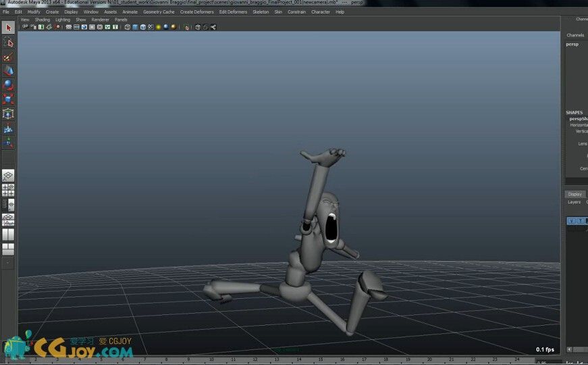Open the panel Show dropdown menu
Screen dimensions: 588x365
tap(80, 20)
